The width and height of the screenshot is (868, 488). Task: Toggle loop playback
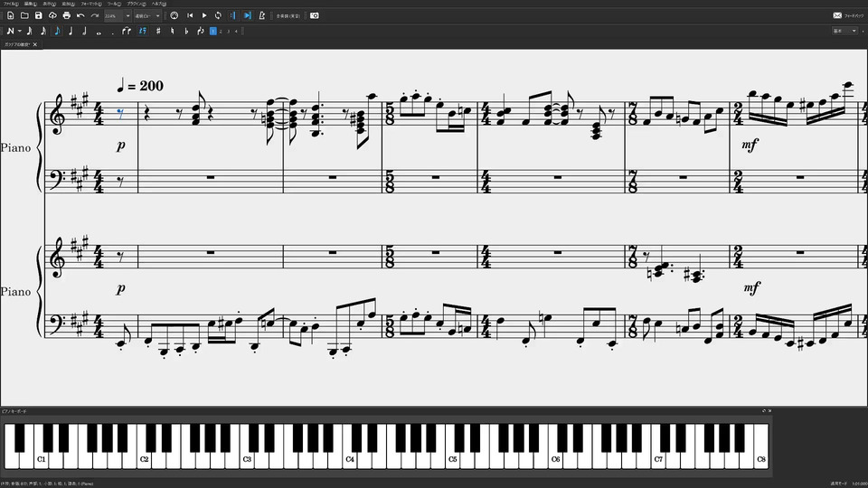tap(218, 15)
